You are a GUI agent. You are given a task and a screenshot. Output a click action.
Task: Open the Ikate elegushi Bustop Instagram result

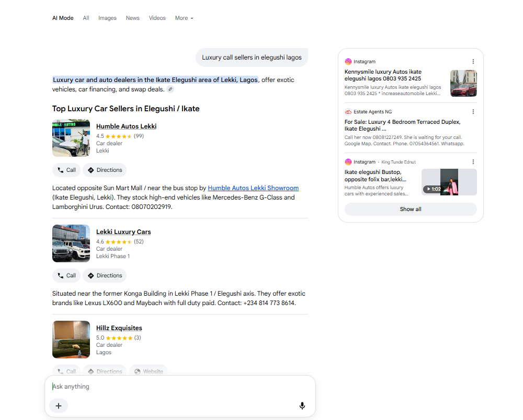[375, 176]
